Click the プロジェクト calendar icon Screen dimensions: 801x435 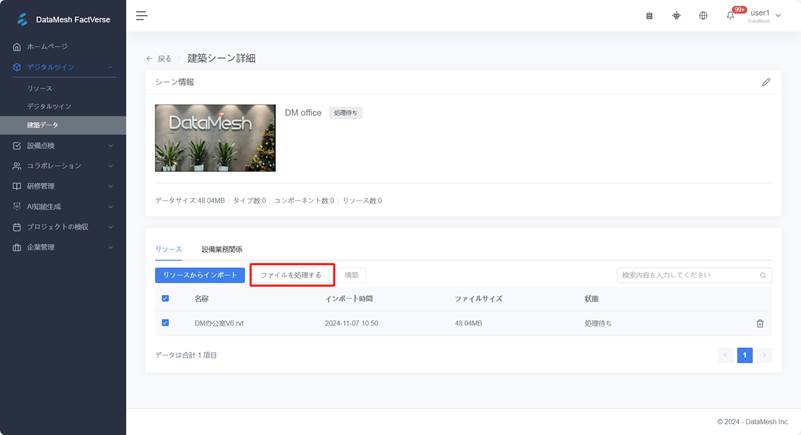17,227
